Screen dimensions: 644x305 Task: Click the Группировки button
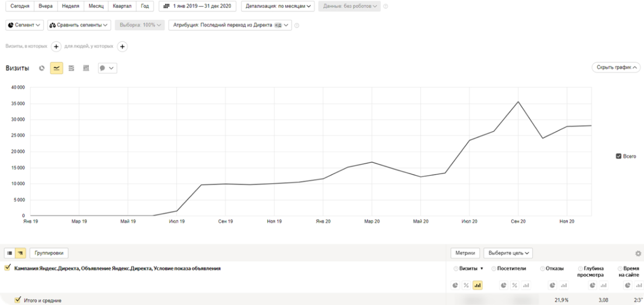pyautogui.click(x=49, y=253)
